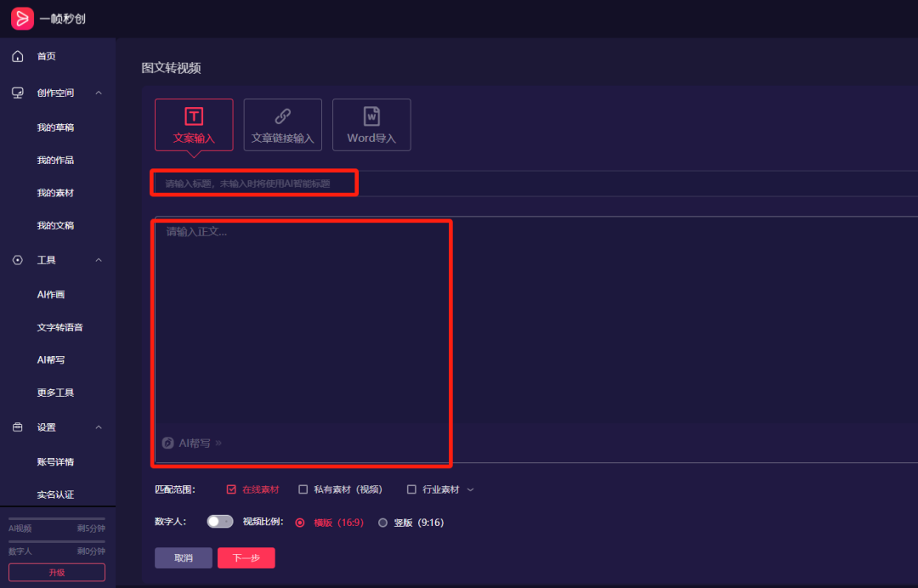Check the 私有素材（视频）checkbox

pos(303,489)
